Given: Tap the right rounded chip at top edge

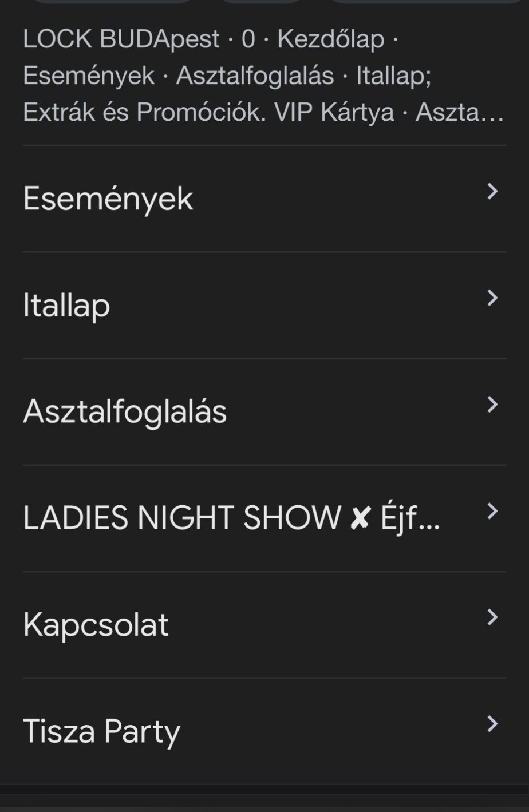Looking at the screenshot, I should (x=427, y=2).
